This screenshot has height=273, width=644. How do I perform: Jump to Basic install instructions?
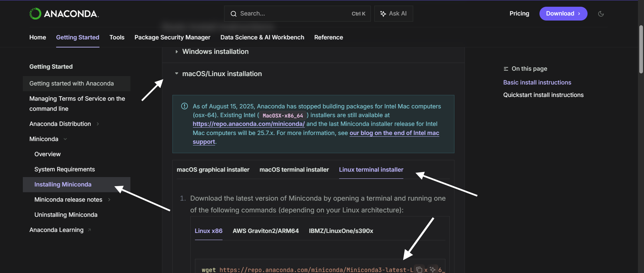(x=537, y=82)
